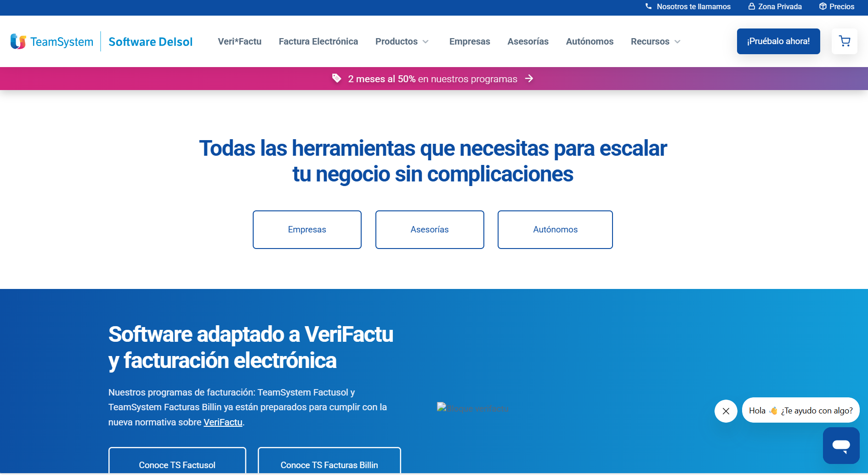Select the Asesorías outlined button
The width and height of the screenshot is (868, 475).
(430, 230)
